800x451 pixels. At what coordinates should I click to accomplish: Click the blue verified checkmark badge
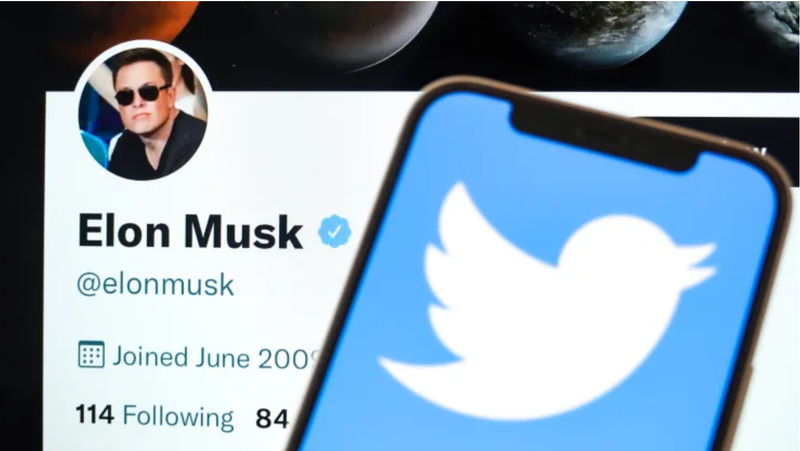tap(335, 231)
